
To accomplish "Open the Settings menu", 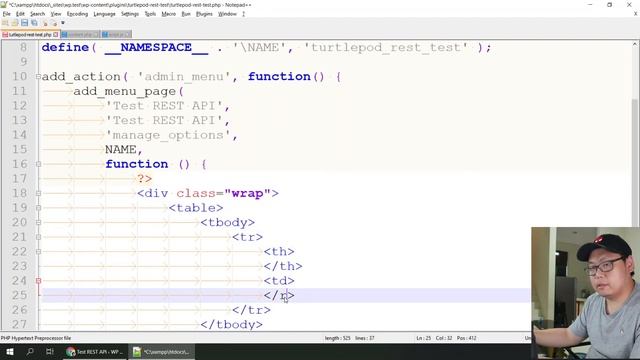I will (x=130, y=14).
